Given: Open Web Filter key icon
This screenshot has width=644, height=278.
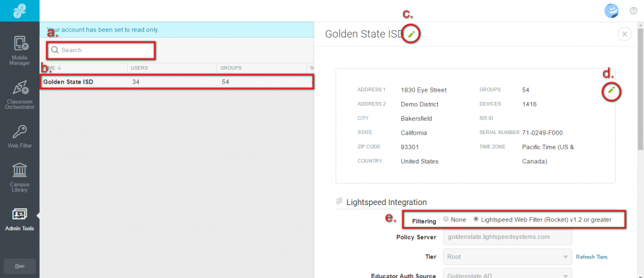Looking at the screenshot, I should (x=19, y=132).
